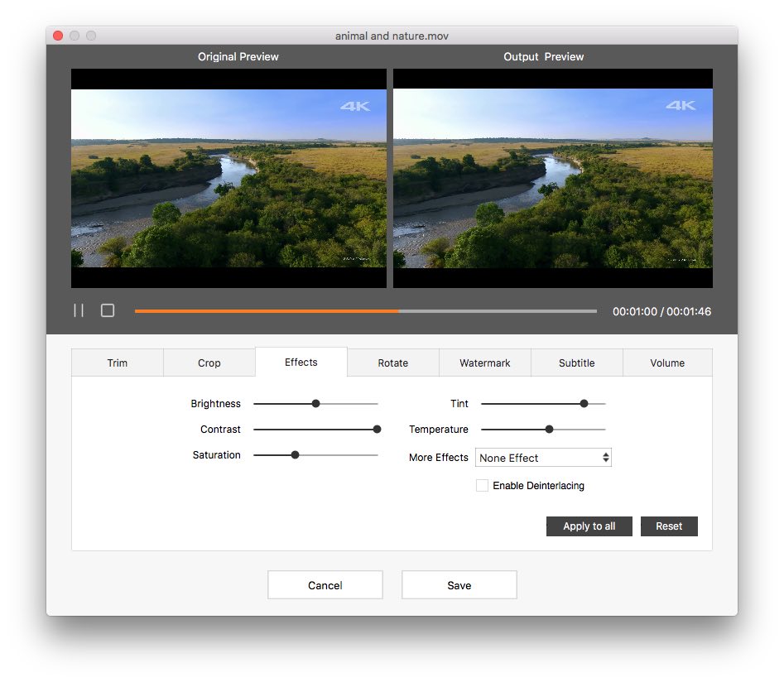Click the Saturation slider knob
Image resolution: width=784 pixels, height=682 pixels.
295,455
